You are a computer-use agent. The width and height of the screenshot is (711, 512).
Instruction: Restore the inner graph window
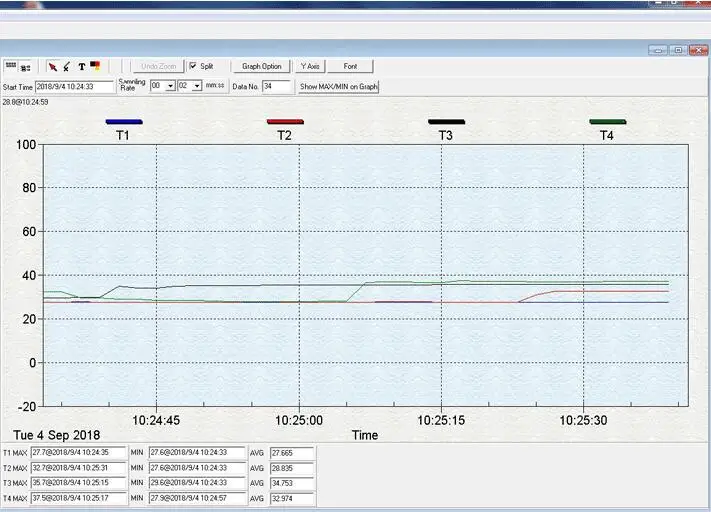tap(678, 50)
